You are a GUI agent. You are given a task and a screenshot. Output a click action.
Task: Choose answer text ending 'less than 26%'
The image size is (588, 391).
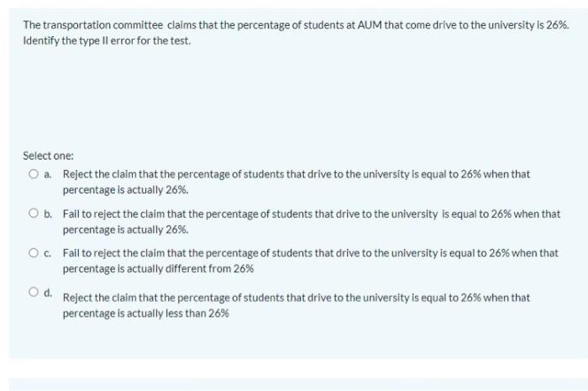[297, 305]
